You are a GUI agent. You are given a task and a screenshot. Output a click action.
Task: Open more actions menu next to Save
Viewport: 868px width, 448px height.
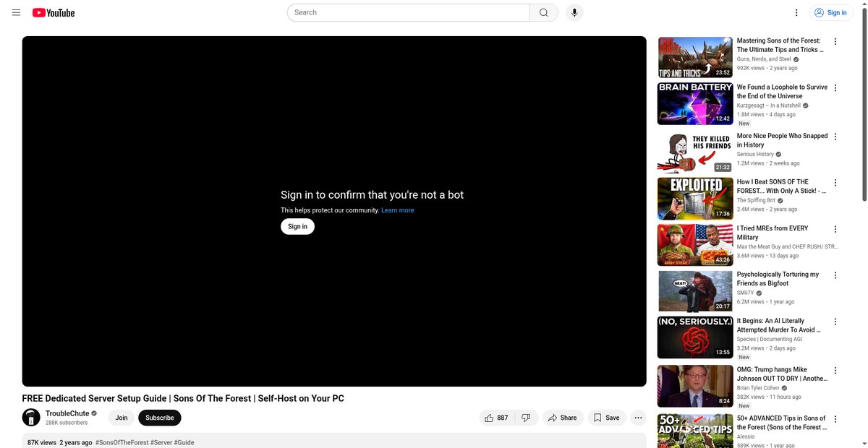[638, 418]
